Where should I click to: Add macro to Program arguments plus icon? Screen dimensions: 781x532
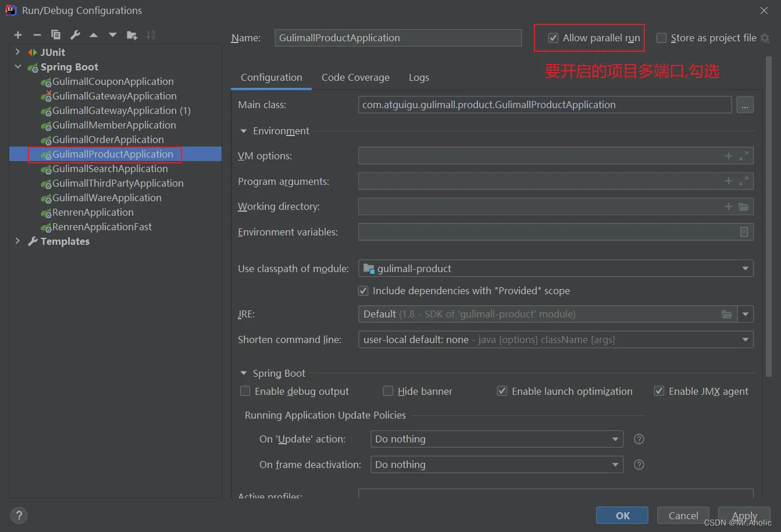tap(728, 181)
